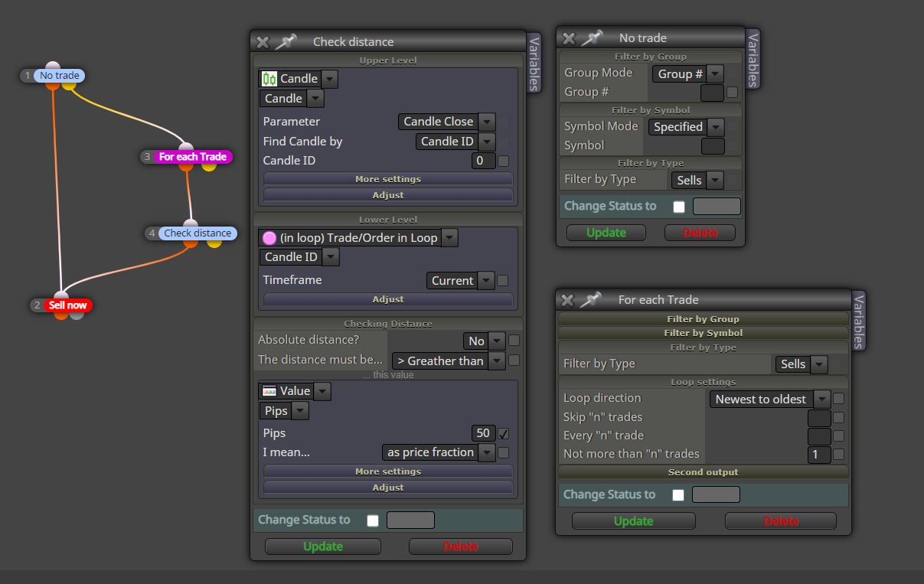This screenshot has width=924, height=584.
Task: Expand Filter by Symbol in For each Trade
Action: click(x=704, y=333)
